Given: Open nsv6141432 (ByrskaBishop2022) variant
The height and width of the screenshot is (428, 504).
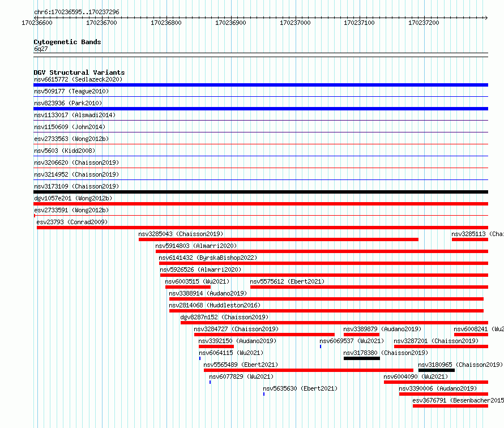Looking at the screenshot, I should pyautogui.click(x=208, y=258).
